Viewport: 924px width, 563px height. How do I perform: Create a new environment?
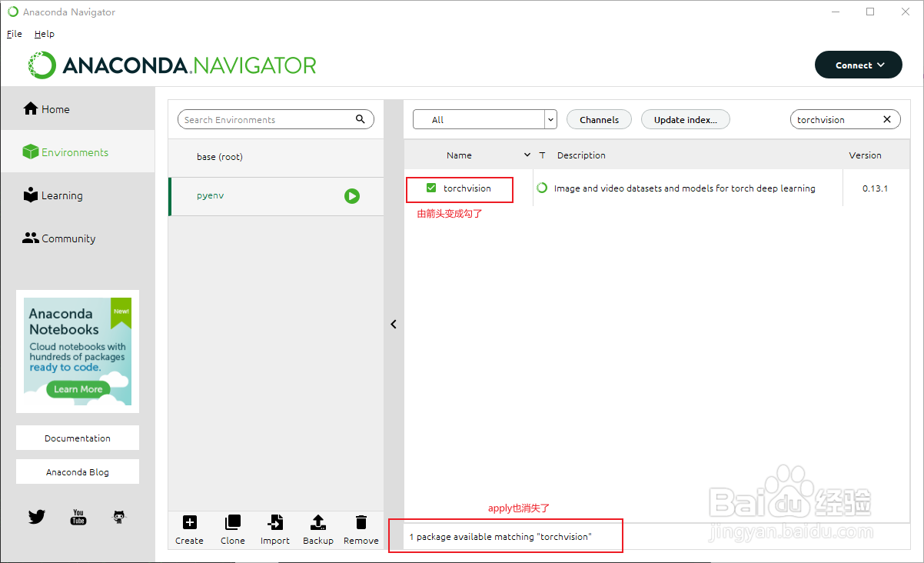click(189, 530)
